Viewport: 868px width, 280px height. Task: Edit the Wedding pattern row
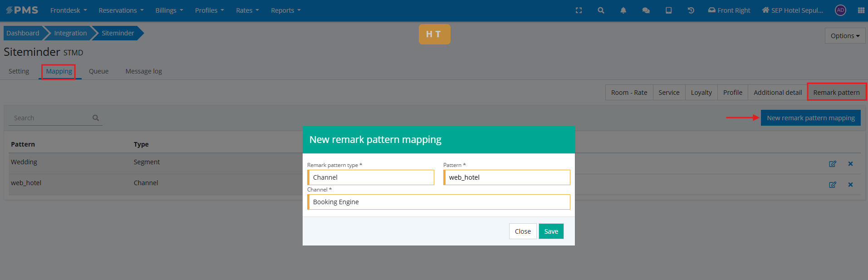pos(832,164)
